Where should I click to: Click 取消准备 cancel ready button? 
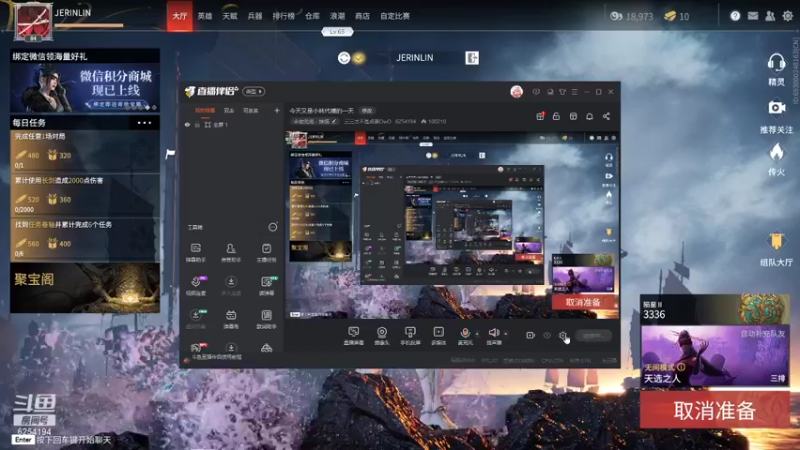click(x=715, y=410)
